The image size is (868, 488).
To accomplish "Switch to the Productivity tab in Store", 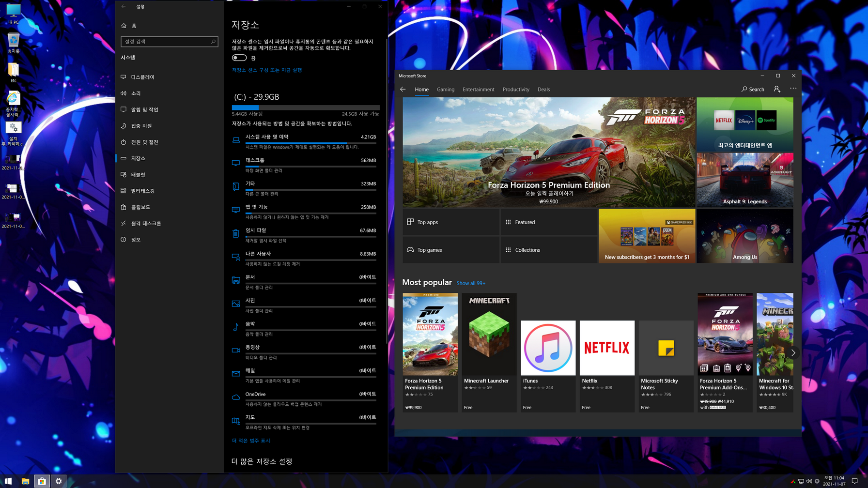I will pos(516,90).
